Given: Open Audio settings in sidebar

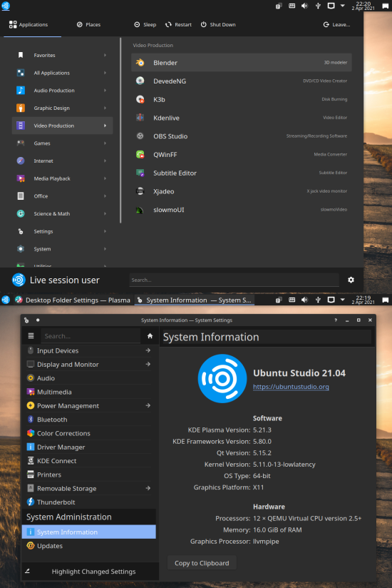Looking at the screenshot, I should (89, 378).
